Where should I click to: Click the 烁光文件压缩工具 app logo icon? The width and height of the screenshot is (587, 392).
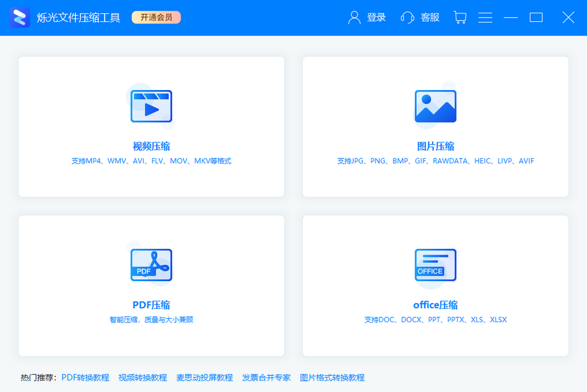click(x=20, y=18)
